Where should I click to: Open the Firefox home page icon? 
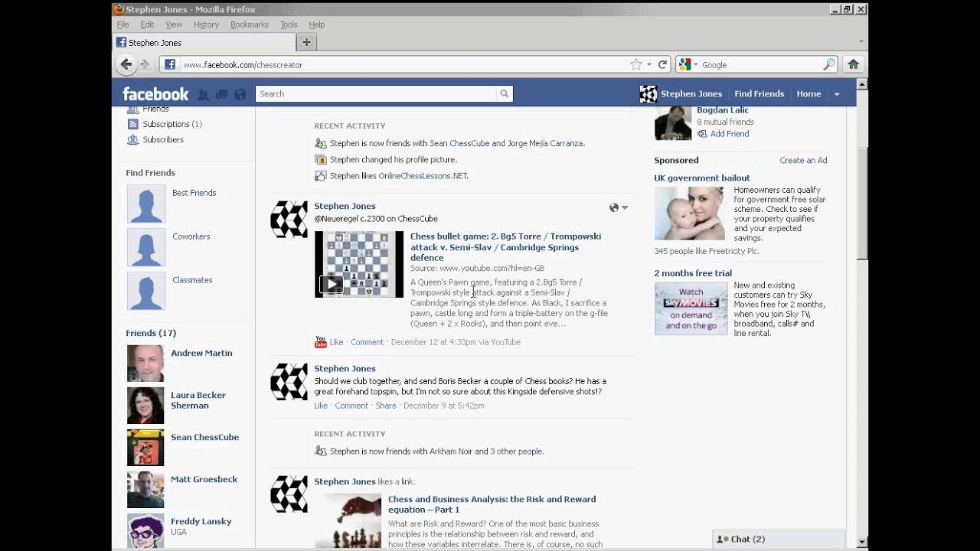[x=853, y=65]
